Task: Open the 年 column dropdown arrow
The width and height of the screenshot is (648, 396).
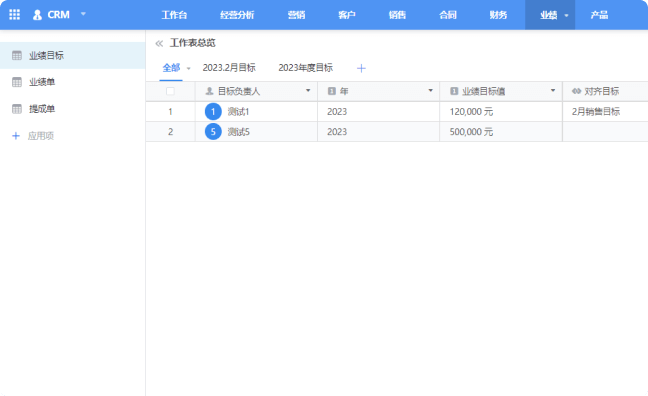Action: click(x=430, y=91)
